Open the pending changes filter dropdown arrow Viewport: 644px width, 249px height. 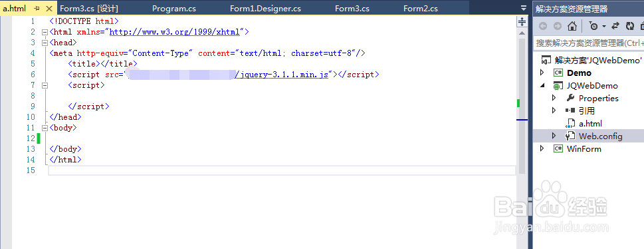pyautogui.click(x=604, y=27)
